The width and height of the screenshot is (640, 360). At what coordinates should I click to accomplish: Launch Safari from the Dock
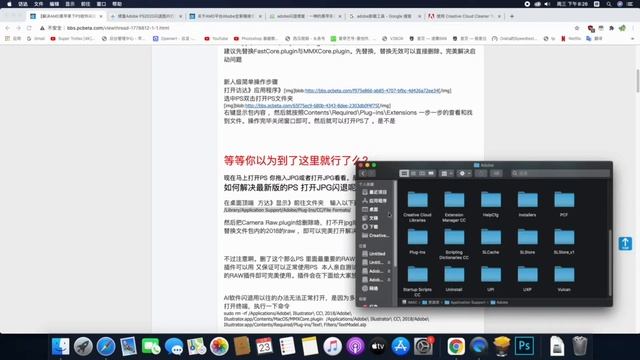106,347
